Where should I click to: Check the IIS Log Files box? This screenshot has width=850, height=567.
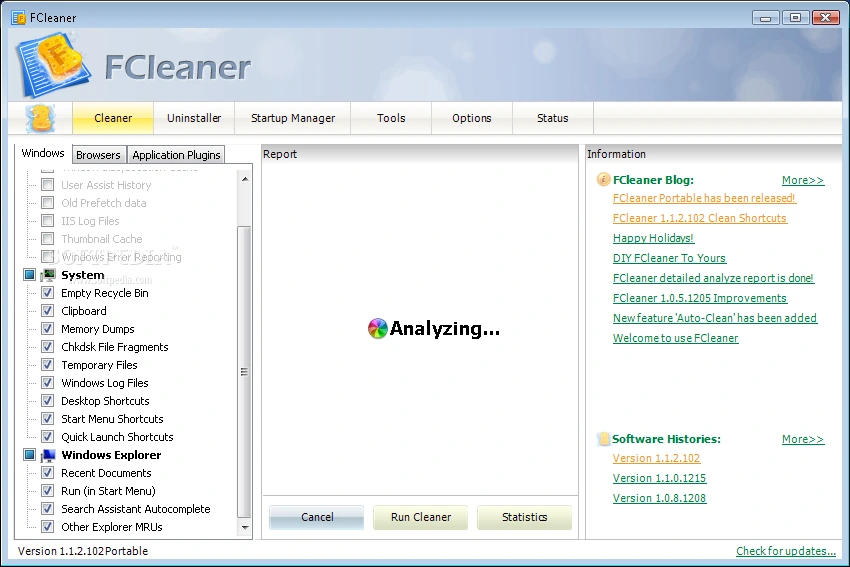tap(48, 221)
